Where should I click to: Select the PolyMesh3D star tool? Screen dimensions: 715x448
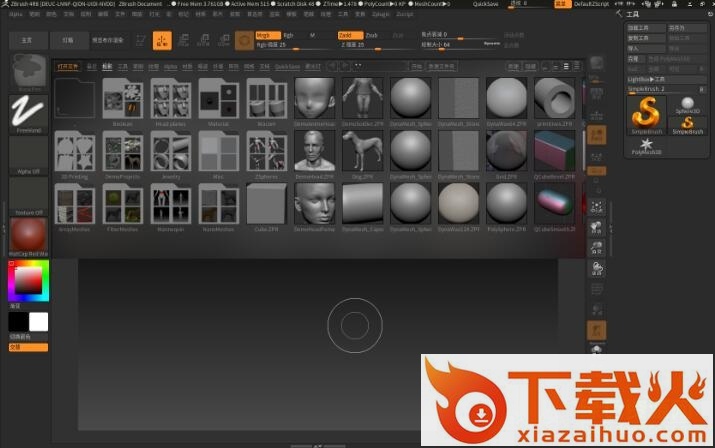pos(646,146)
